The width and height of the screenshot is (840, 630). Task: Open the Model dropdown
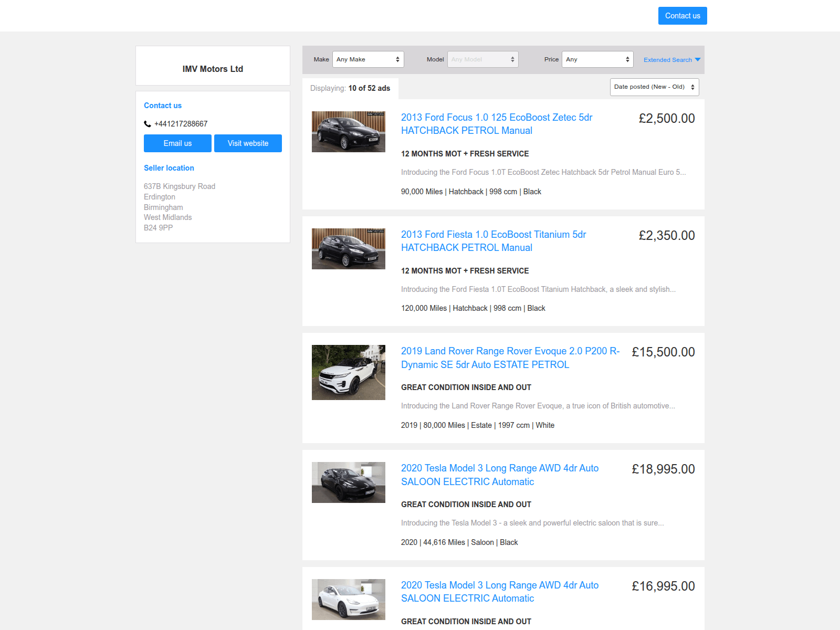[483, 59]
